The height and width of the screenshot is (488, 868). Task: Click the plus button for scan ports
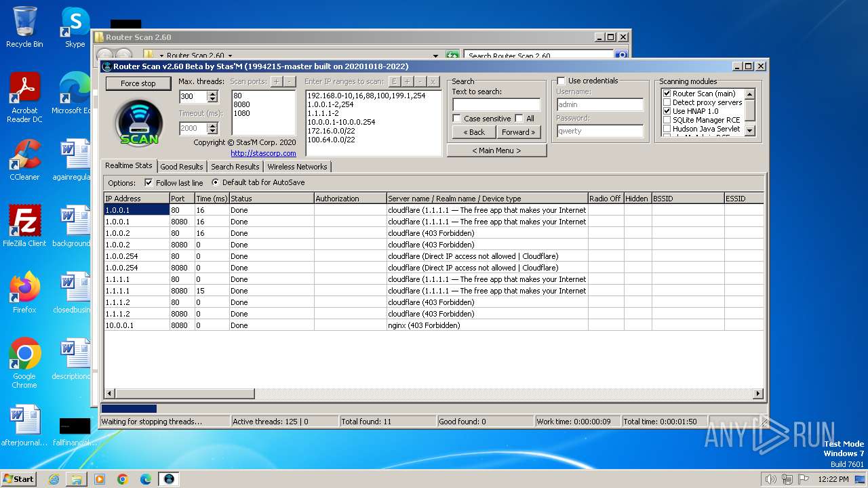click(x=276, y=81)
